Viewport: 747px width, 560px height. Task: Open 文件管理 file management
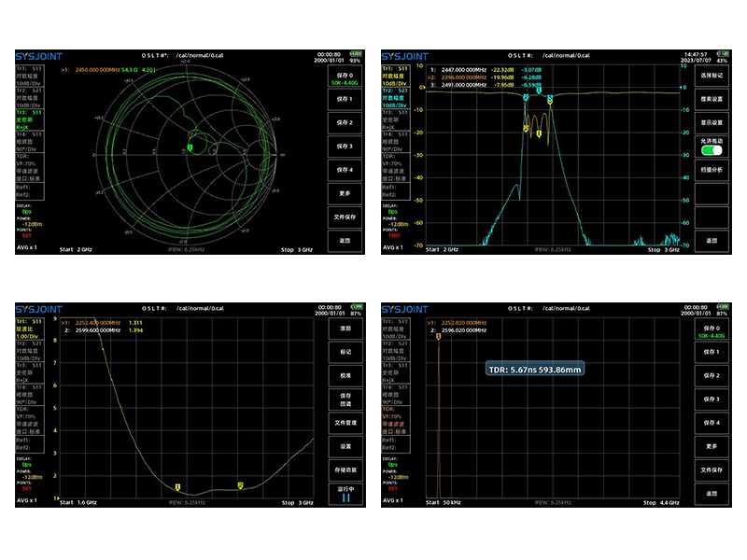tap(344, 423)
